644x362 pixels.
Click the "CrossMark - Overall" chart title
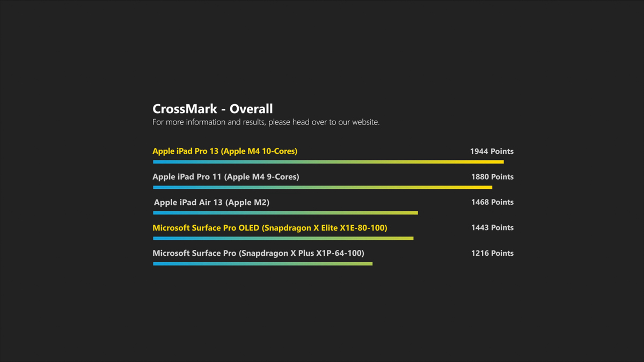pos(213,109)
